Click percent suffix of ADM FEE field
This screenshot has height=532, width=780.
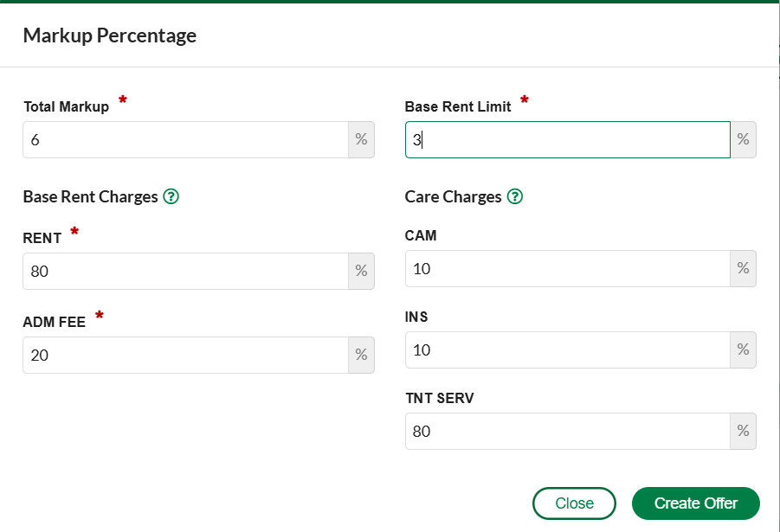(x=361, y=355)
